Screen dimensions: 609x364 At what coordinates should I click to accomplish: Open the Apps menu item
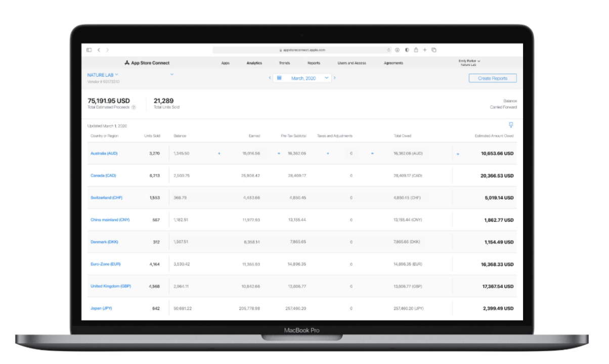(226, 63)
